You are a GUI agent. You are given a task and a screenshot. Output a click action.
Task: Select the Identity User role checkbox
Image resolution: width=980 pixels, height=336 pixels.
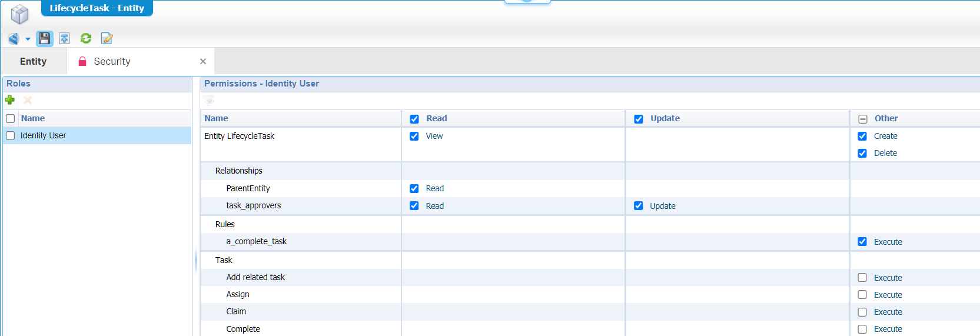10,136
